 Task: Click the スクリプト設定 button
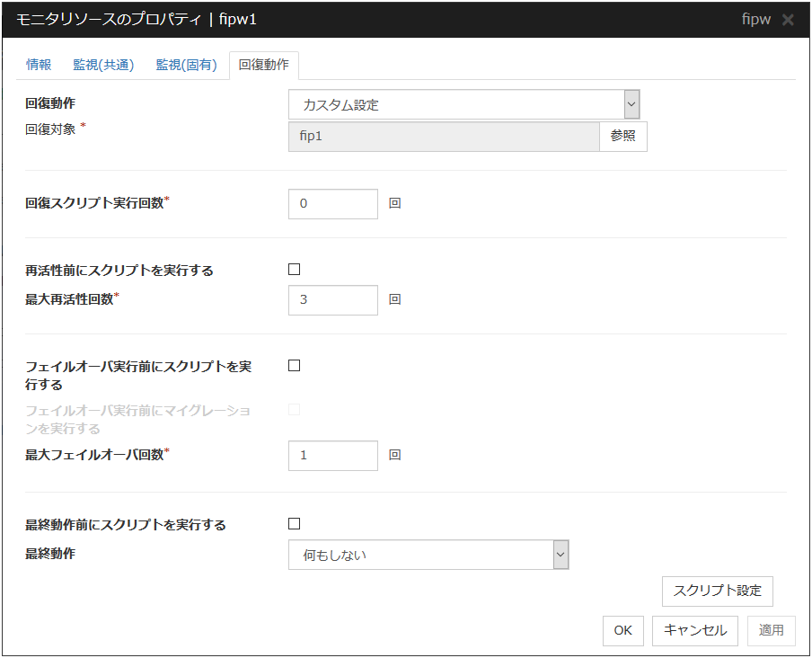717,591
